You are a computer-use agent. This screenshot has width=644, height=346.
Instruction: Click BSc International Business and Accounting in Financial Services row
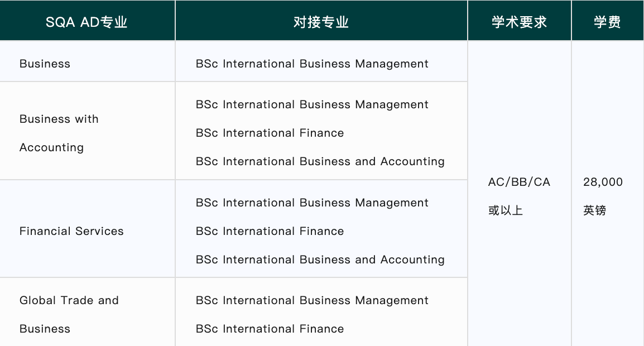coord(320,259)
